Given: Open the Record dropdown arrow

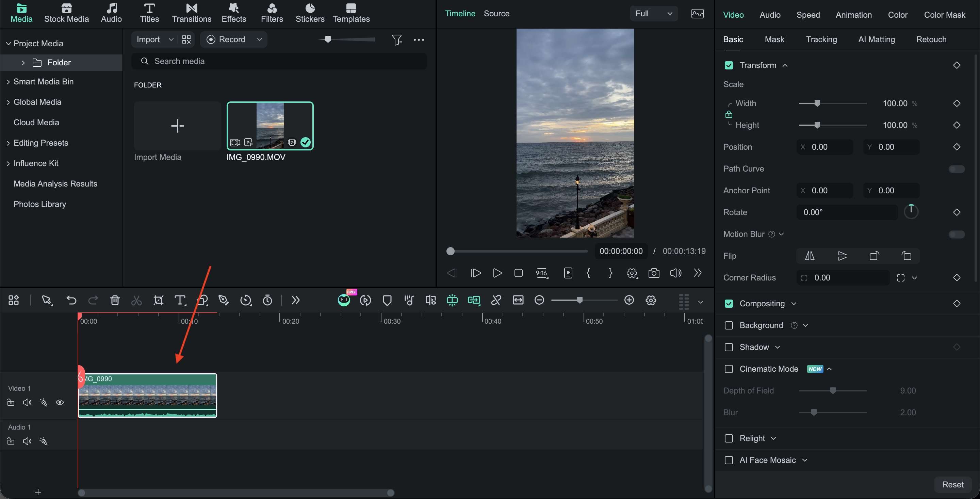Looking at the screenshot, I should click(259, 39).
